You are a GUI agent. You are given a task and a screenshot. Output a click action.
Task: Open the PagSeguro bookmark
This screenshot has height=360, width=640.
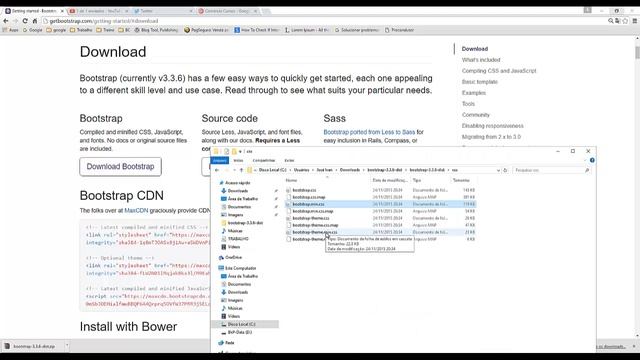pos(207,30)
